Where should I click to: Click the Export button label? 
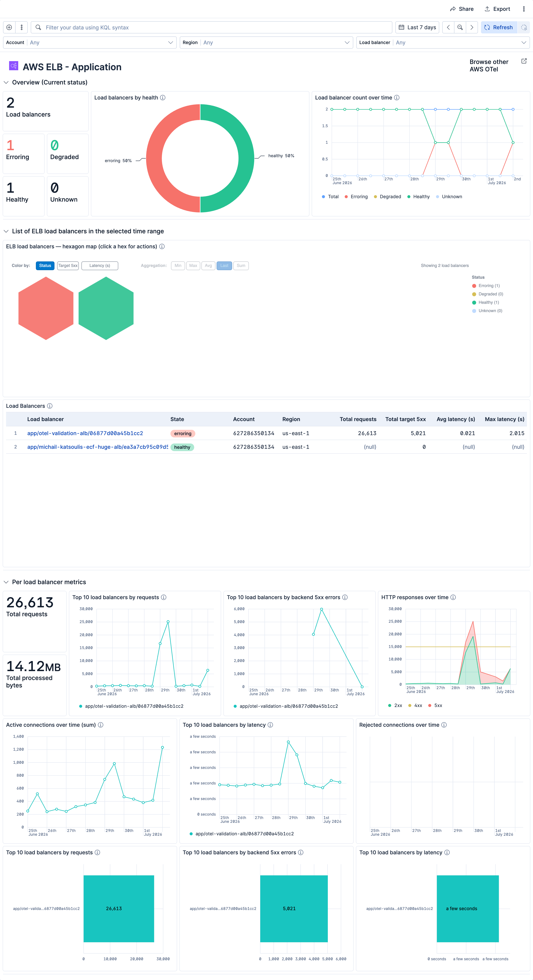[x=501, y=9]
